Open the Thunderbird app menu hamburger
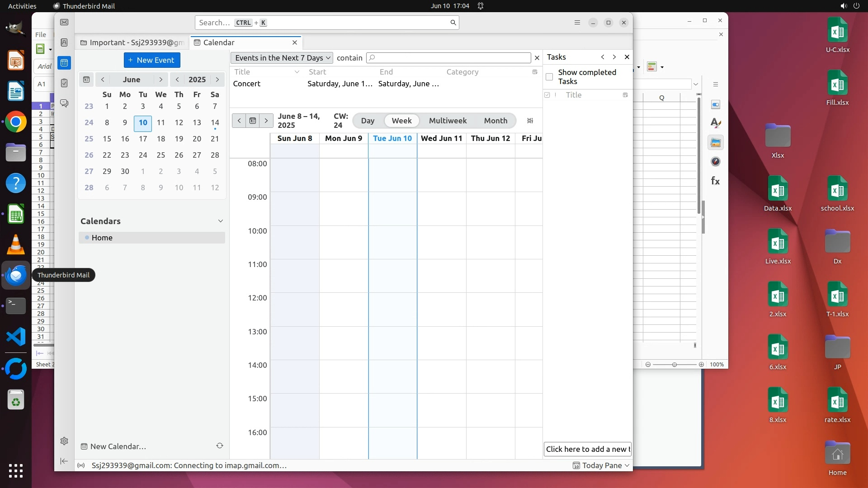Image resolution: width=868 pixels, height=488 pixels. [577, 23]
